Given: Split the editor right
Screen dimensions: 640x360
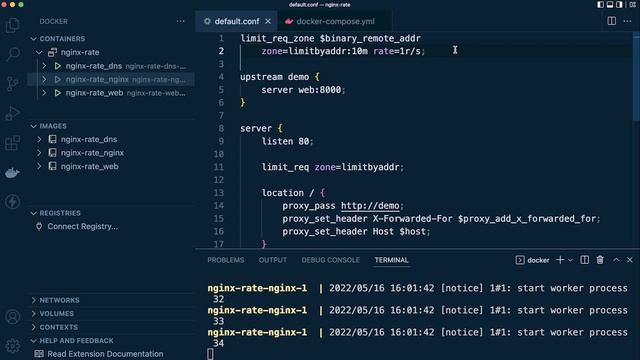Looking at the screenshot, I should 611,21.
